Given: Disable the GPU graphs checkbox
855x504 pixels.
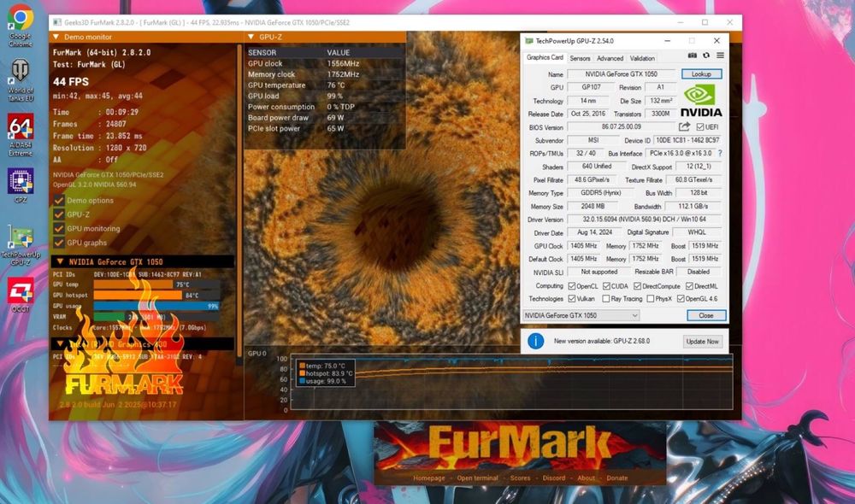Looking at the screenshot, I should click(59, 243).
